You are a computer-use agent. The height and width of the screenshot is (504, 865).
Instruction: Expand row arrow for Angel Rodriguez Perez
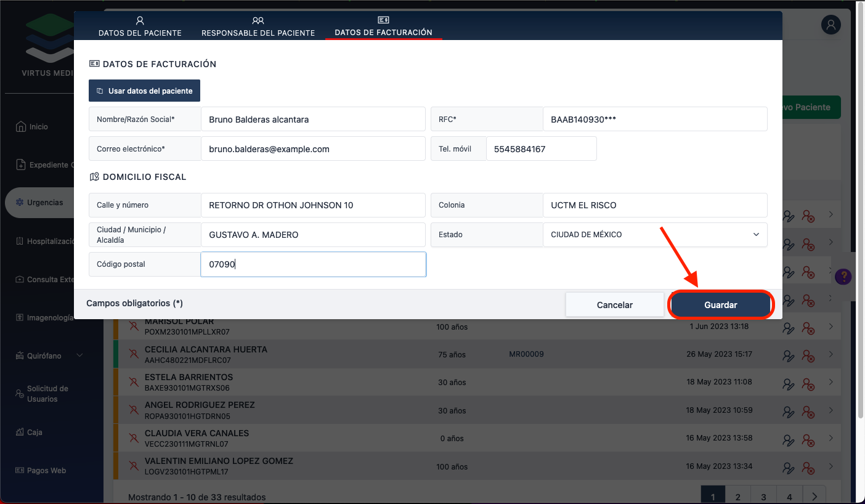(x=830, y=410)
